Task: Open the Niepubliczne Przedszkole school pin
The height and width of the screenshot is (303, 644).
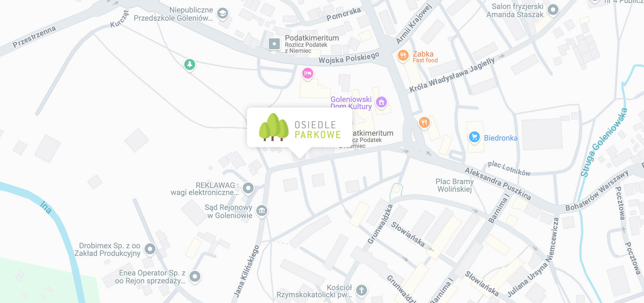Action: pyautogui.click(x=222, y=14)
